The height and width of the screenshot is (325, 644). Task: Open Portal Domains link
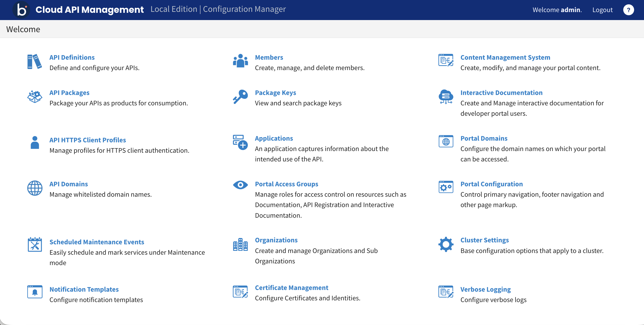(484, 138)
